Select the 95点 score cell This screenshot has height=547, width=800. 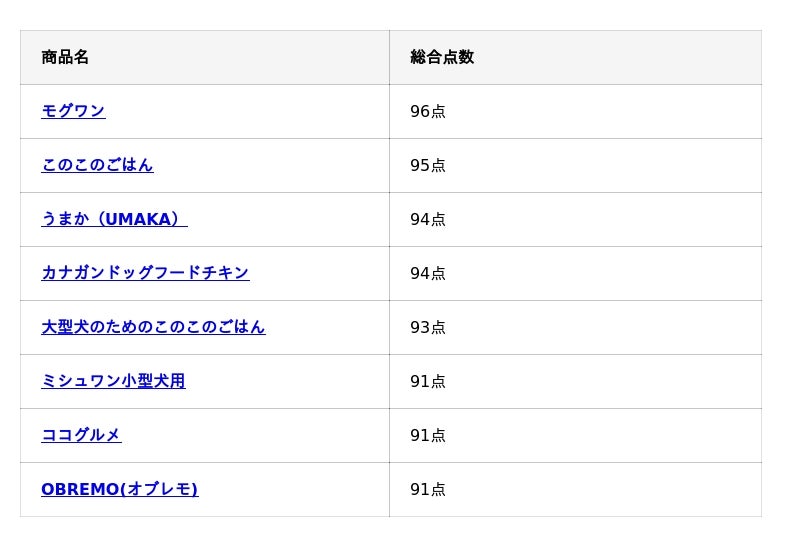428,165
